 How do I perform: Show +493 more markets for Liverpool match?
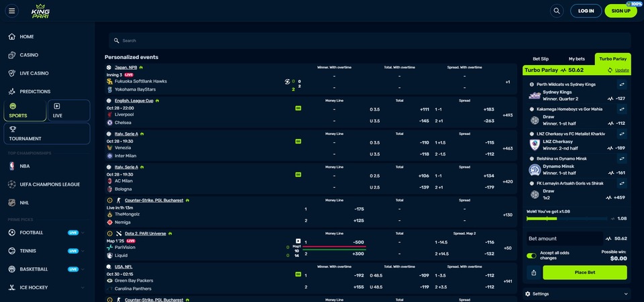coord(508,115)
